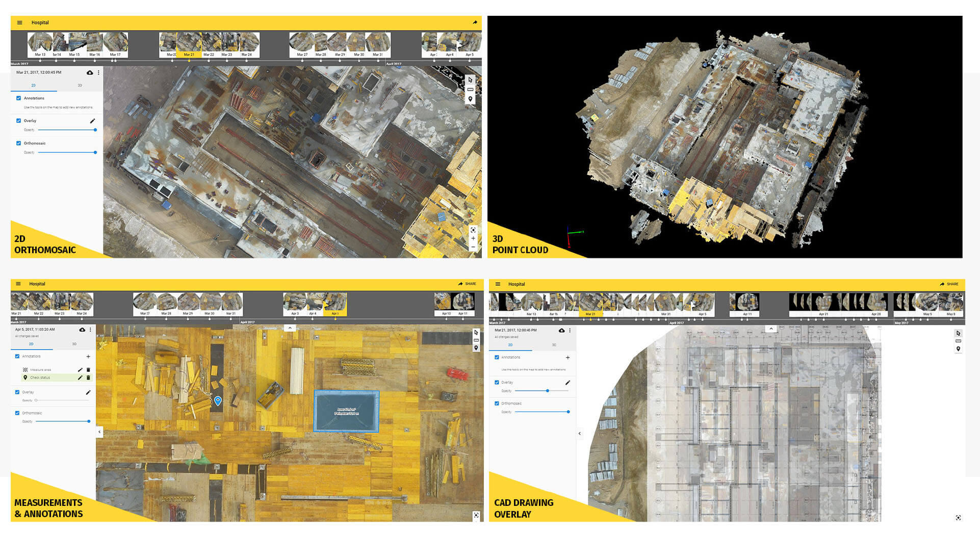This screenshot has width=980, height=539.
Task: Delete the 'Measure area' annotation
Action: point(88,370)
